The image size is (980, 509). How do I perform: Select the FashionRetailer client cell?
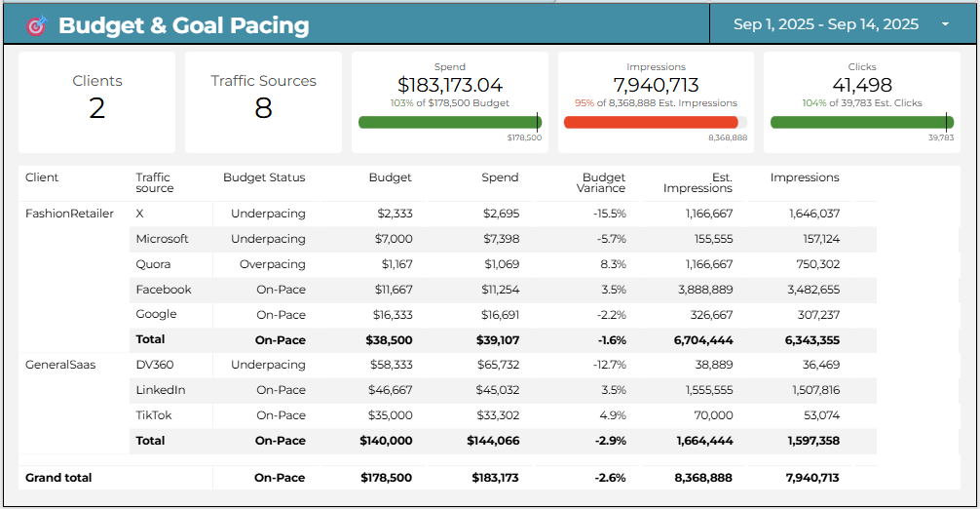(x=69, y=214)
